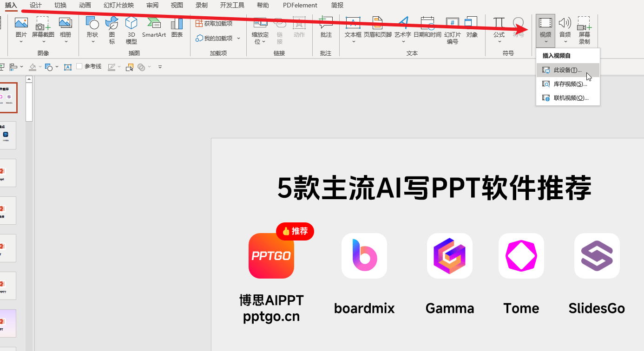Expand the 音频 dropdown arrow
The image size is (644, 351).
click(x=565, y=42)
